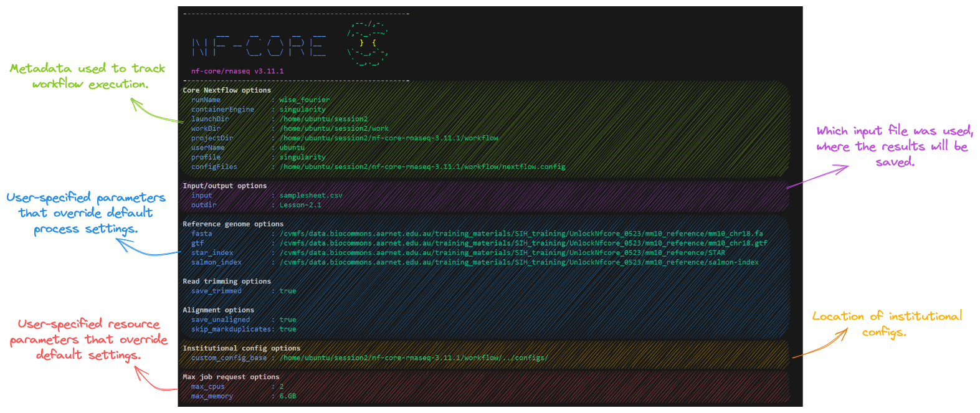The image size is (980, 413).
Task: Click the profile parameter label
Action: click(x=206, y=157)
